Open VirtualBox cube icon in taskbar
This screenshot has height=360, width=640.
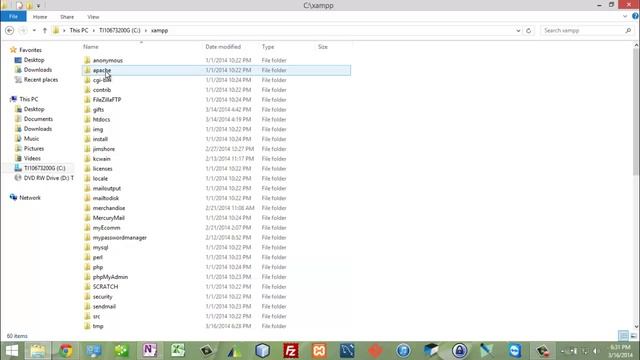[262, 351]
